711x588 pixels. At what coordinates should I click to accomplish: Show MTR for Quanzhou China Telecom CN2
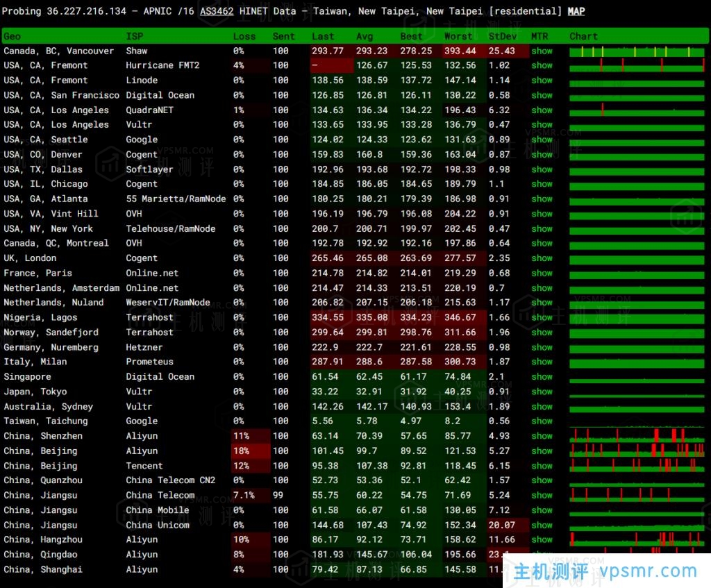click(542, 480)
